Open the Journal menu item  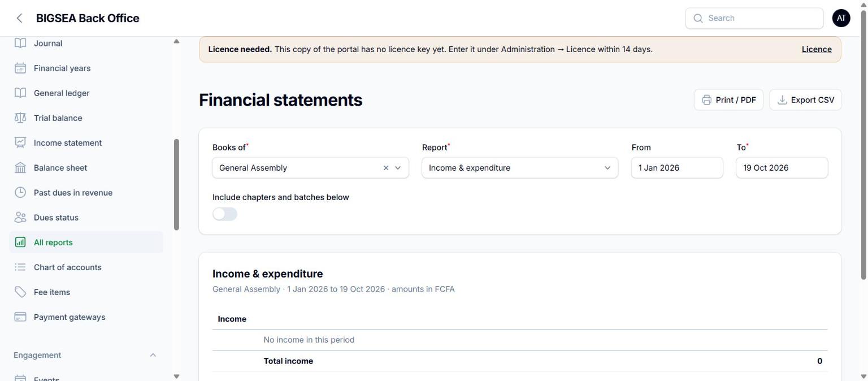coord(86,44)
